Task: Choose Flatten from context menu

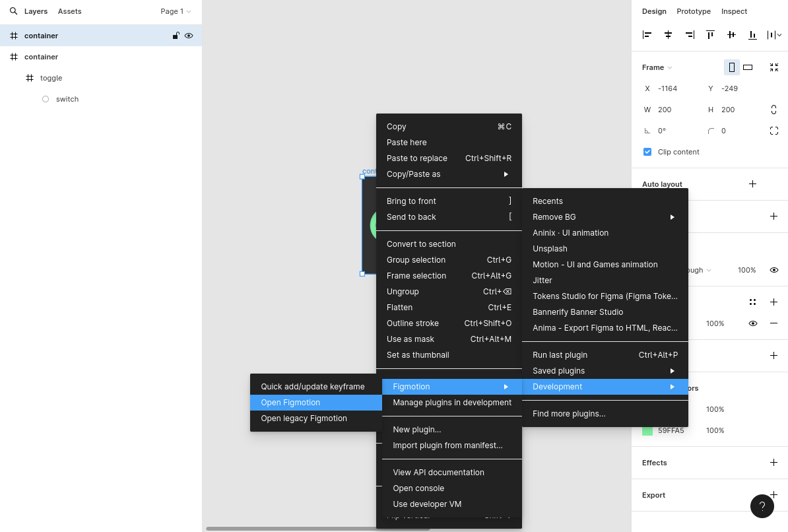Action: [x=449, y=307]
